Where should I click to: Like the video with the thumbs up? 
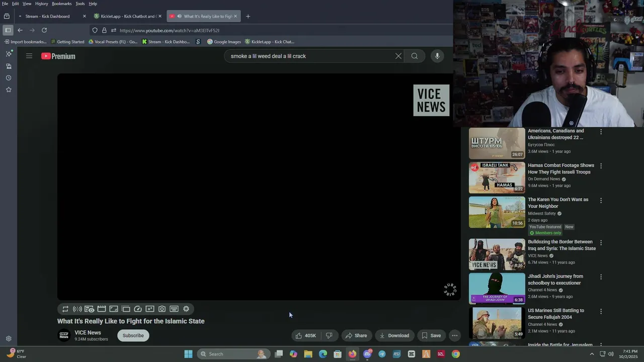point(306,335)
